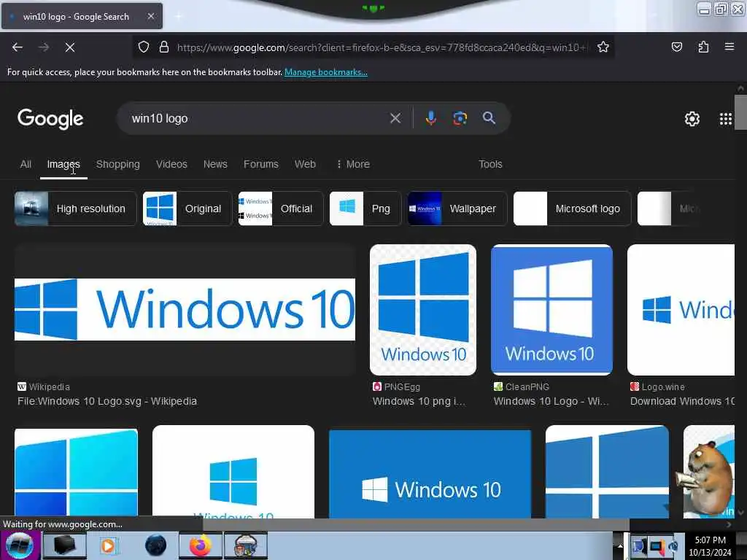The image size is (747, 560).
Task: Open the Google apps grid
Action: click(x=726, y=119)
